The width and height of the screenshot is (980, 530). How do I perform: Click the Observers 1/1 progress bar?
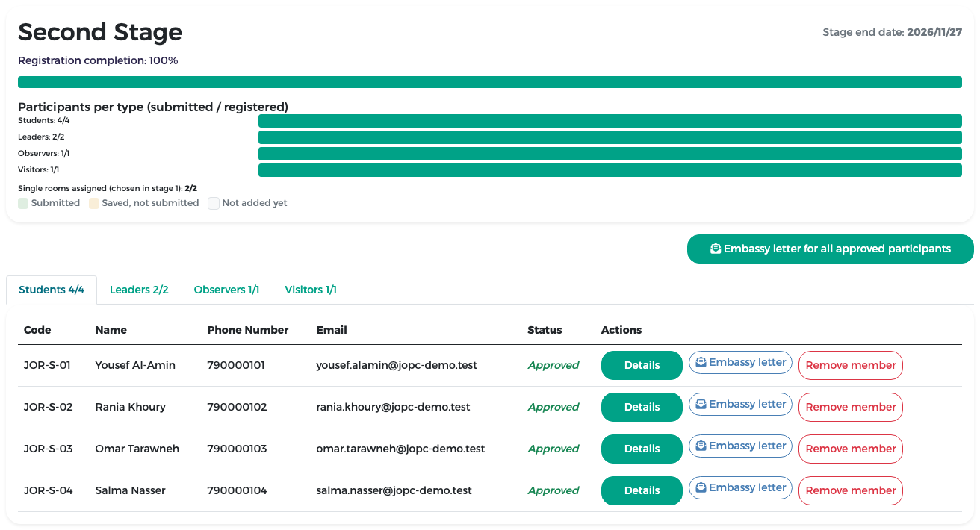tap(610, 154)
